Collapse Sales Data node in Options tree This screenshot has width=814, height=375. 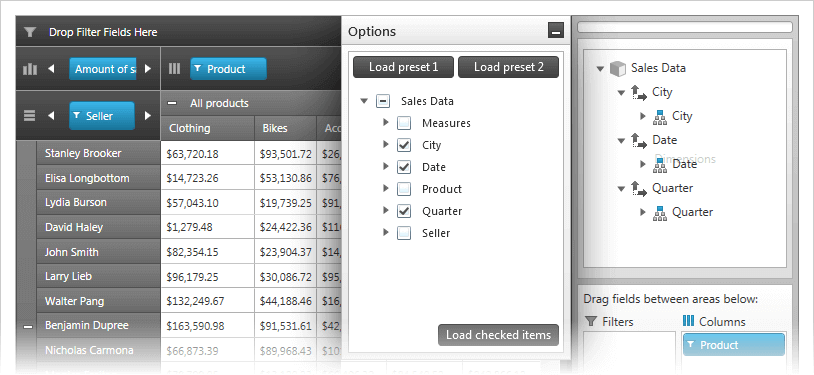(x=364, y=101)
